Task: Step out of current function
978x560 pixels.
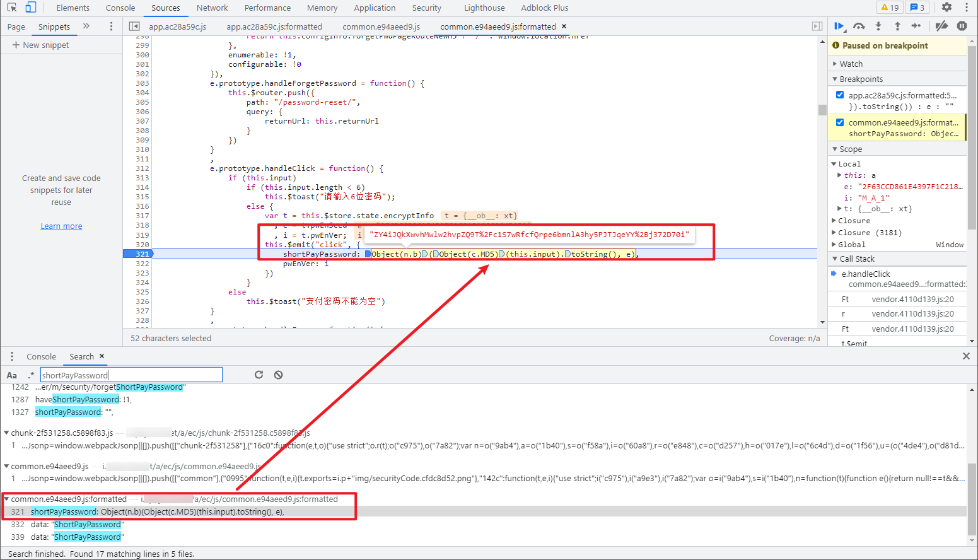Action: (897, 26)
